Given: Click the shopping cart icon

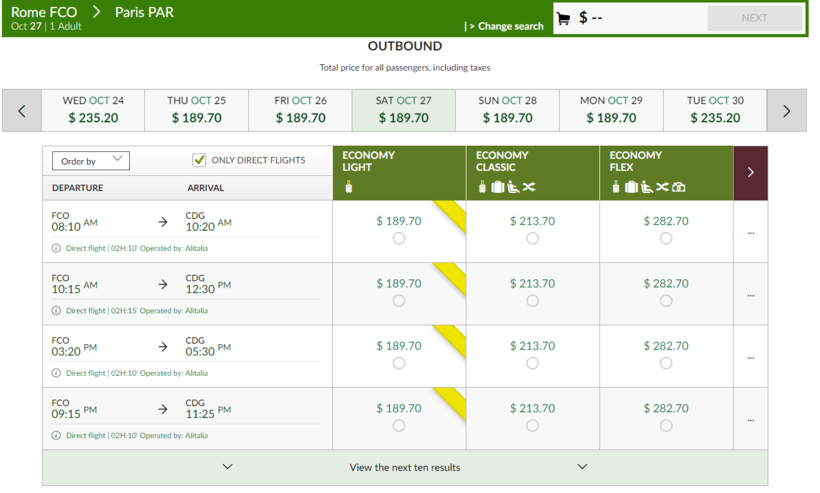Looking at the screenshot, I should 563,18.
